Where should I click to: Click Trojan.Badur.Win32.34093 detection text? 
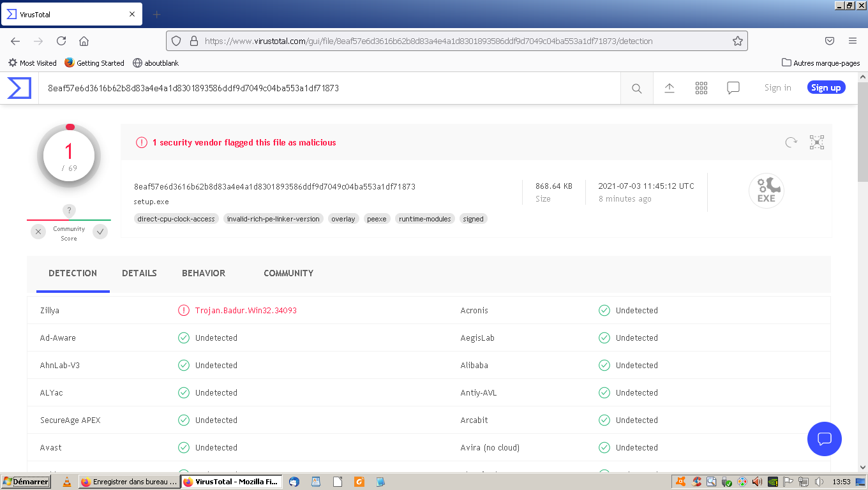coord(246,311)
